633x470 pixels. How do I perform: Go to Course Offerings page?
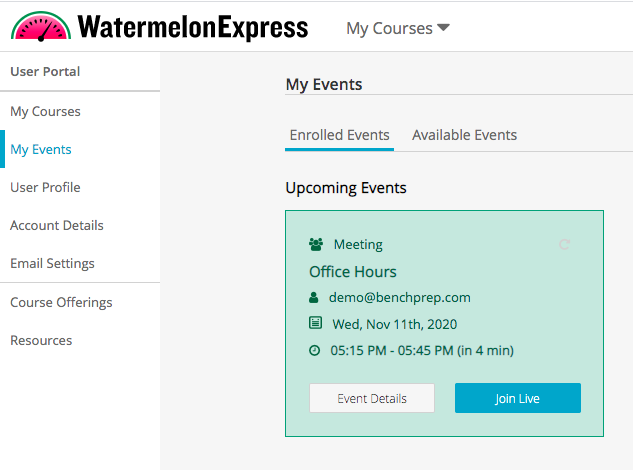(61, 302)
